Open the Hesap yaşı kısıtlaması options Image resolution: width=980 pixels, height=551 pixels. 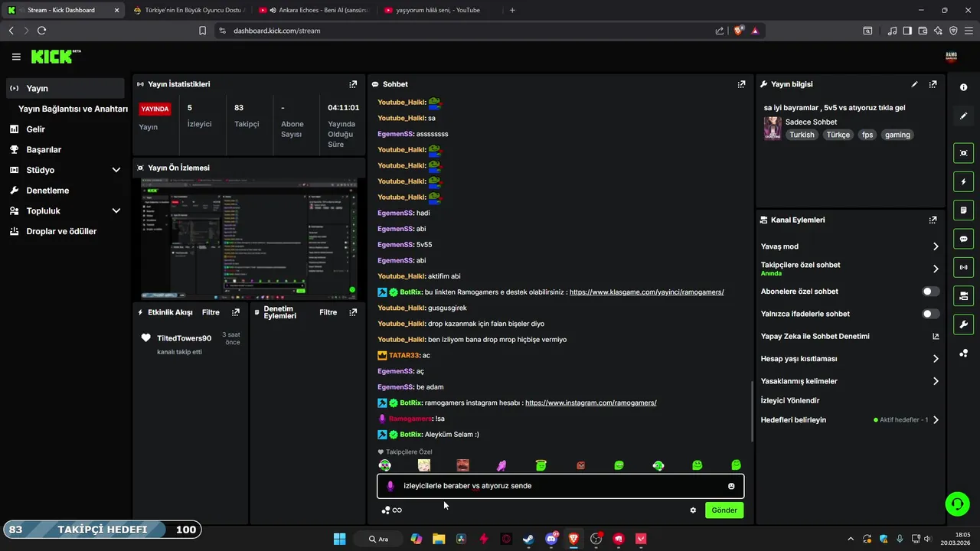pos(849,359)
